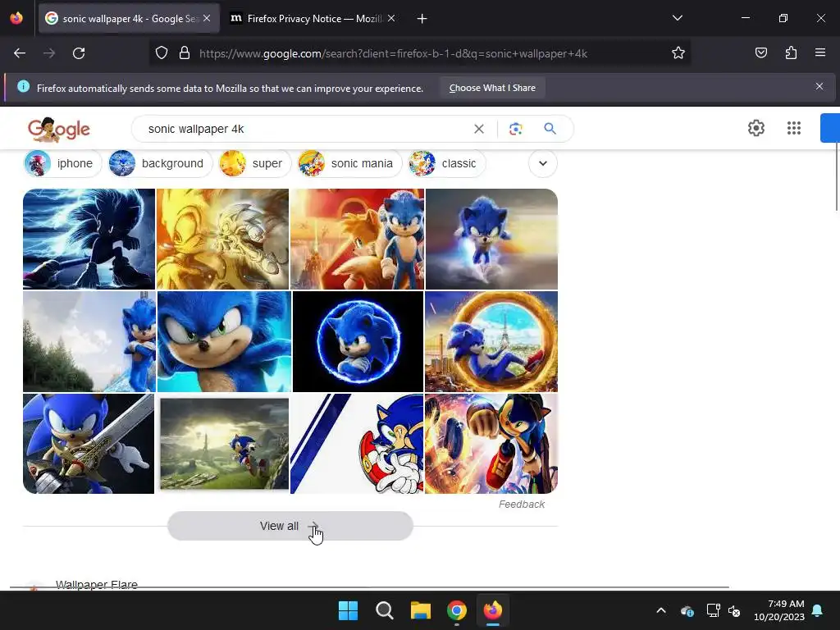Open a new tab
This screenshot has height=630, width=840.
tap(422, 19)
